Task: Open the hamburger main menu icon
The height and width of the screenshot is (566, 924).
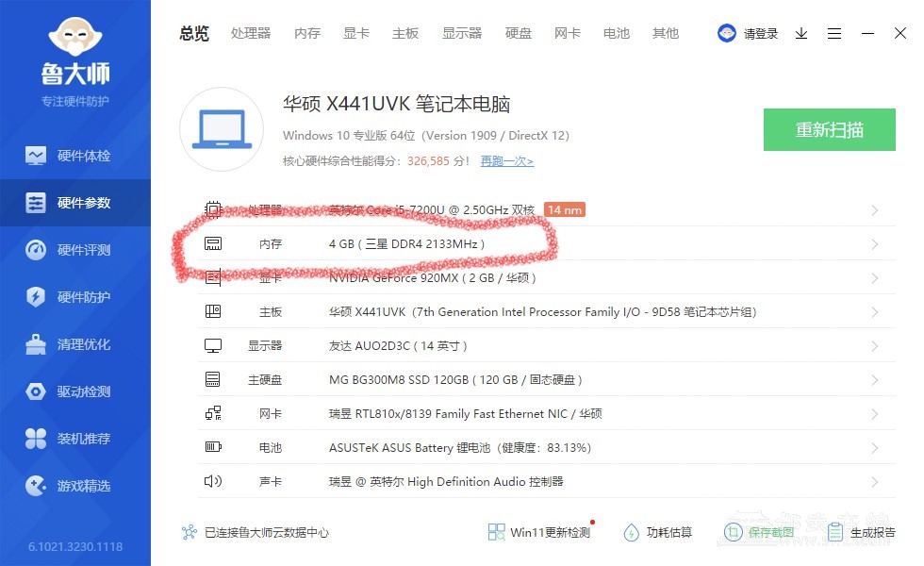Action: click(834, 33)
